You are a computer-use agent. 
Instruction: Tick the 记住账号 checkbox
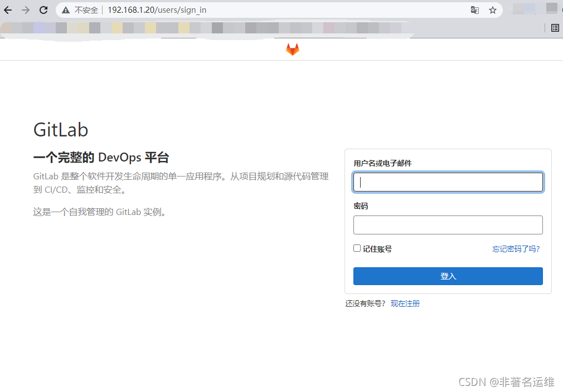357,248
